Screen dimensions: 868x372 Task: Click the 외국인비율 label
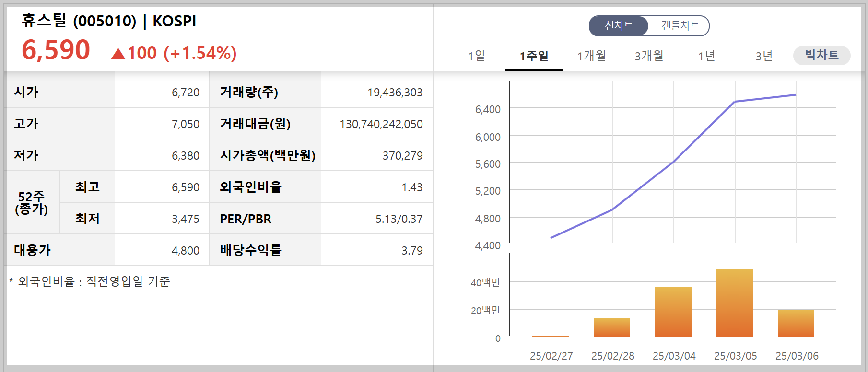[250, 187]
